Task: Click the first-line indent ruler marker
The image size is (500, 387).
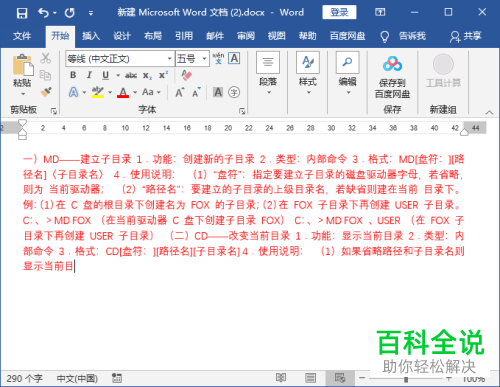Action: (22, 123)
